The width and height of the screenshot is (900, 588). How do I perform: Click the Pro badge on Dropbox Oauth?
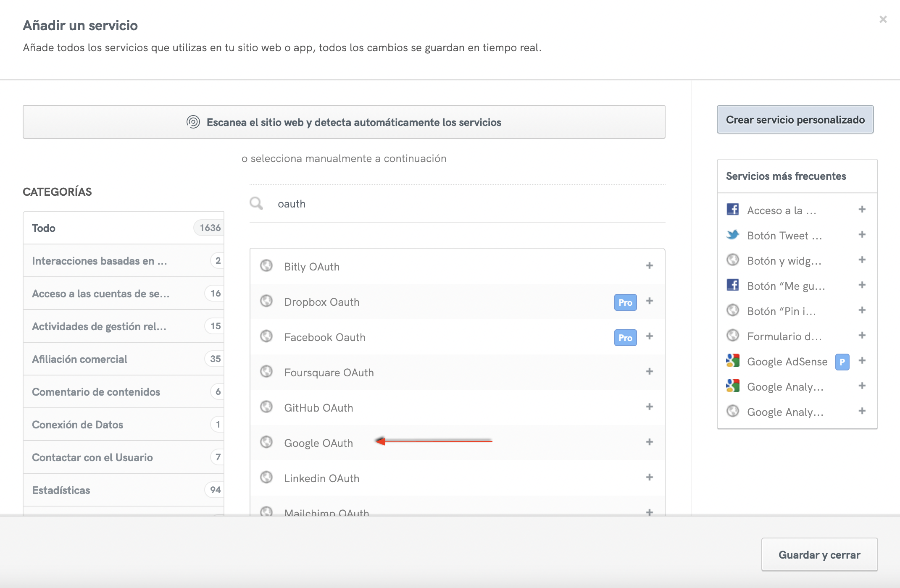625,302
